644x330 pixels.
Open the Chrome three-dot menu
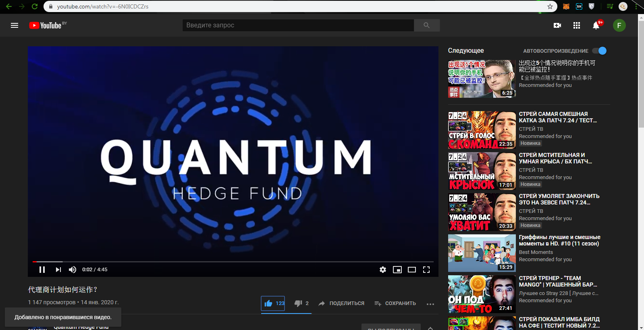(636, 6)
